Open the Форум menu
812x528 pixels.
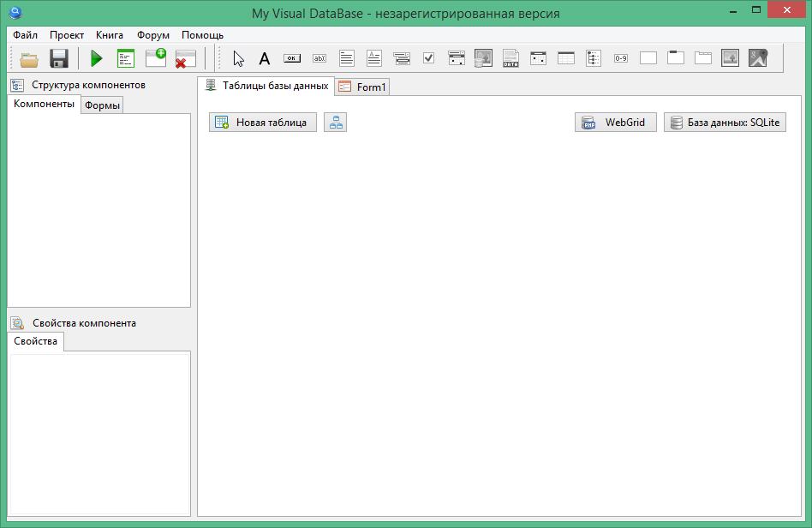[x=153, y=35]
